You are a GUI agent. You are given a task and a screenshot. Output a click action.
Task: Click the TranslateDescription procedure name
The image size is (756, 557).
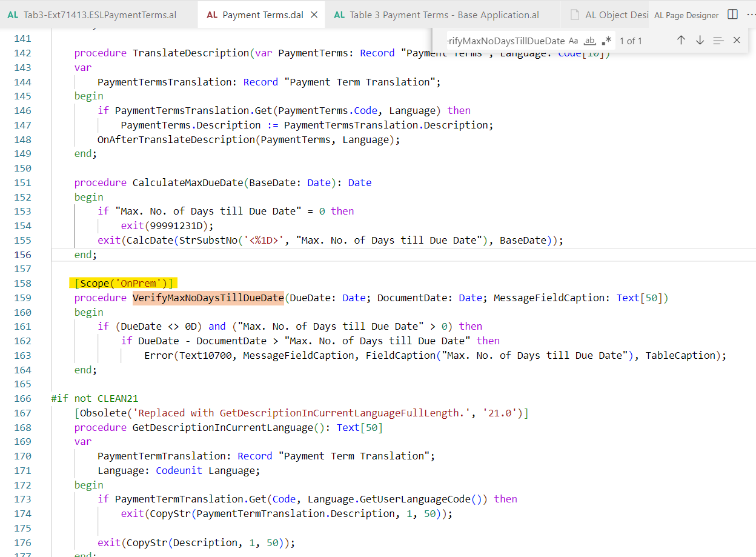(x=191, y=53)
